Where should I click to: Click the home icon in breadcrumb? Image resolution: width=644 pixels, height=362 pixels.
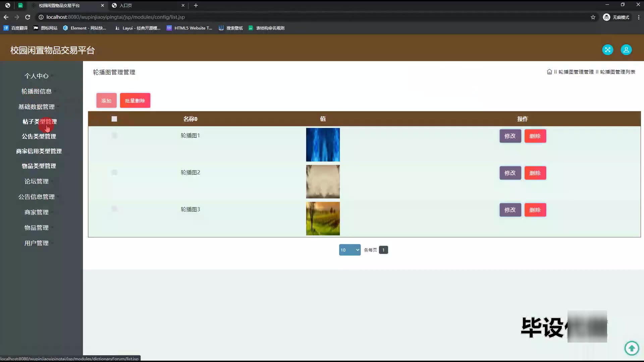click(x=549, y=72)
